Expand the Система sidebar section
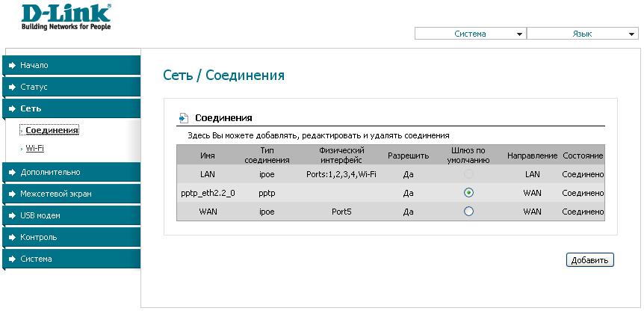Image resolution: width=644 pixels, height=311 pixels. pos(72,259)
